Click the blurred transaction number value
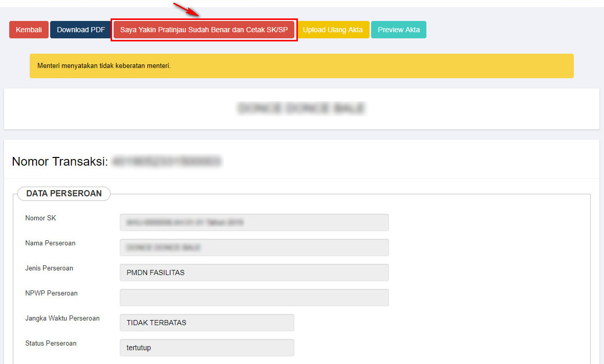Viewport: 604px width, 364px height. tap(166, 162)
